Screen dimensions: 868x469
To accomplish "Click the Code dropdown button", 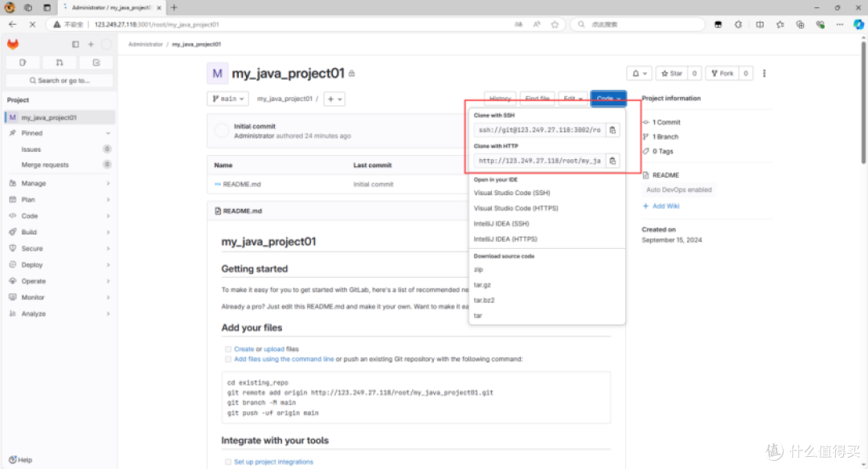I will [x=608, y=99].
